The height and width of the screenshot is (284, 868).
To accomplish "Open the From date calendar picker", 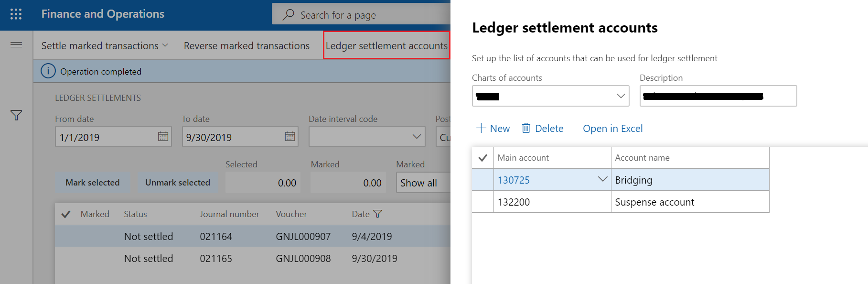I will tap(162, 137).
